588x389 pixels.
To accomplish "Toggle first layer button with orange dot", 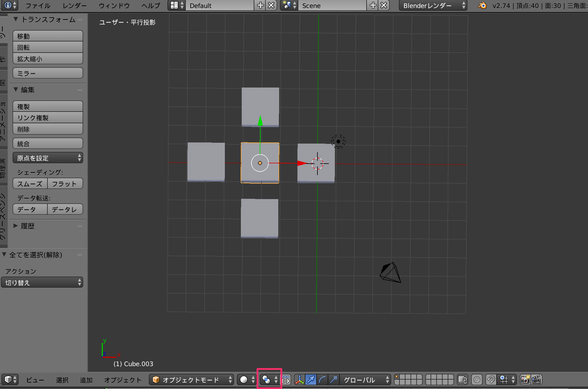I will tap(397, 377).
